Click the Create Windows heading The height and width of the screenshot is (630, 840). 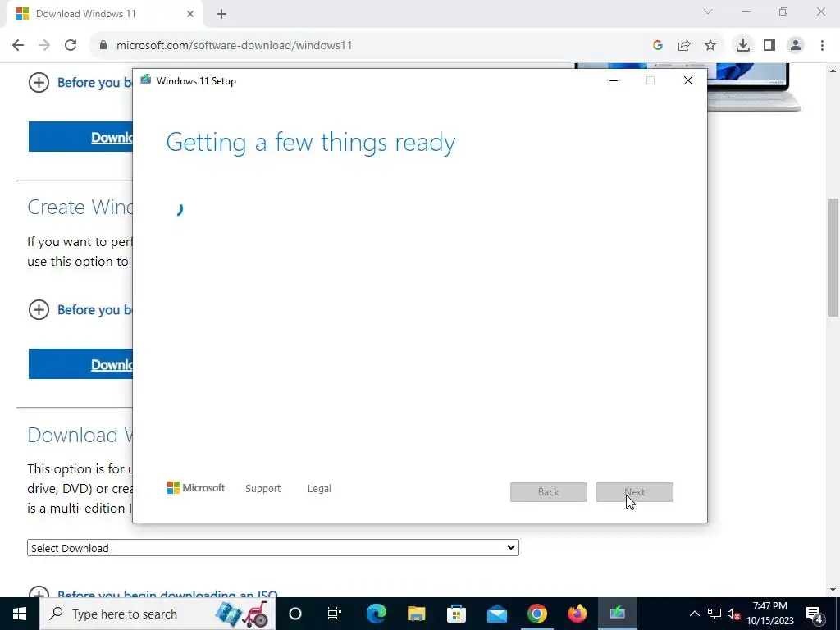[80, 207]
